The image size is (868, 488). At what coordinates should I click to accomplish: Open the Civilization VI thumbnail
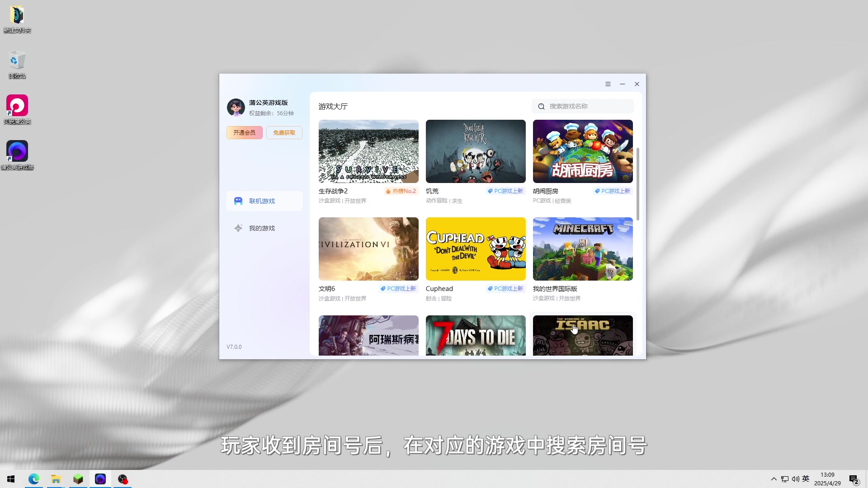[x=368, y=249]
